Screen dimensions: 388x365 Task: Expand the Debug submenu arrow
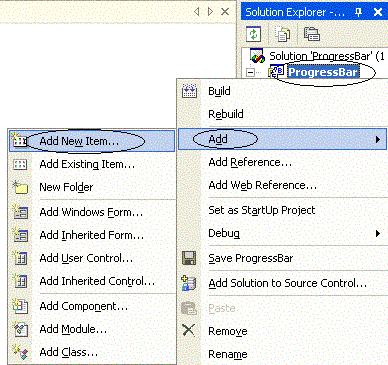(378, 233)
